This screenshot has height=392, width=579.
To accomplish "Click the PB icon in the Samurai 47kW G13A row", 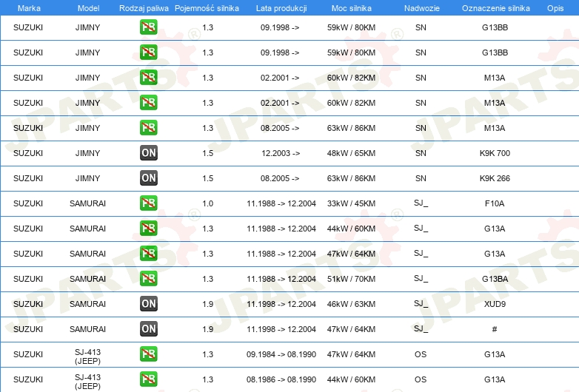I will [x=148, y=253].
